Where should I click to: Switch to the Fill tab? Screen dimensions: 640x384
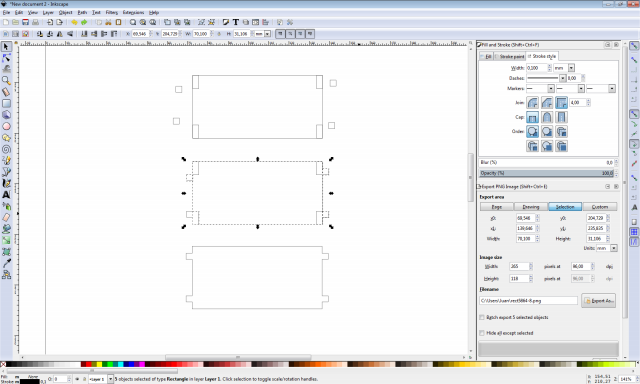pos(487,56)
